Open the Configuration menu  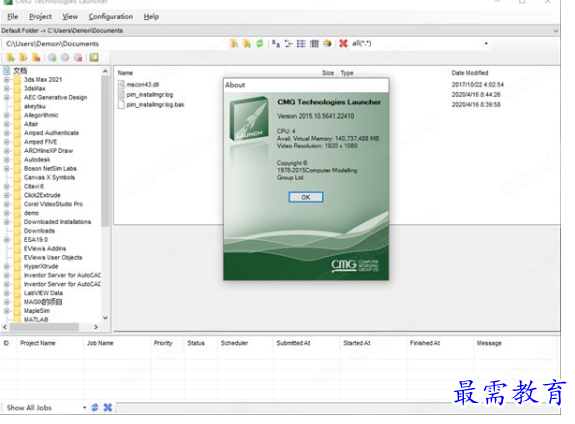(x=111, y=17)
